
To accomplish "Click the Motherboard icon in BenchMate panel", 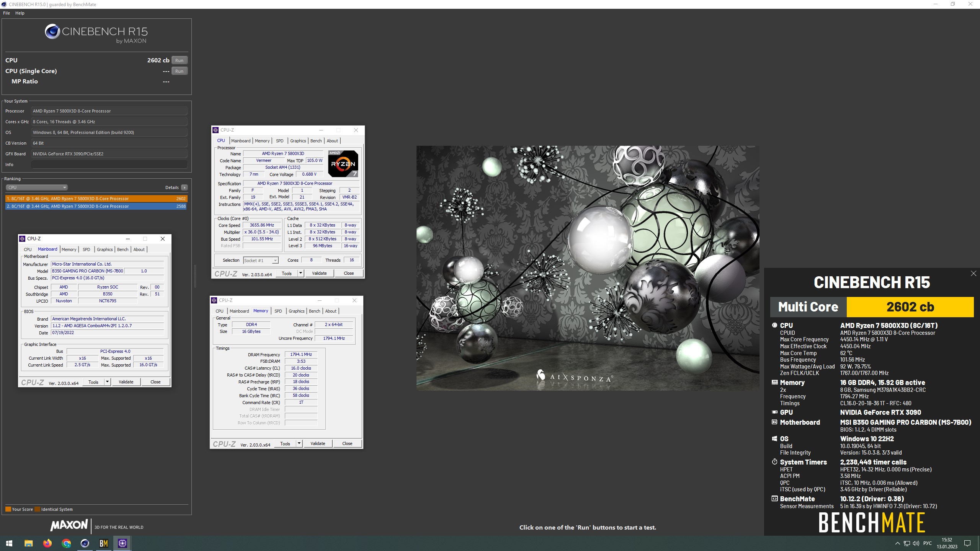I will 774,422.
